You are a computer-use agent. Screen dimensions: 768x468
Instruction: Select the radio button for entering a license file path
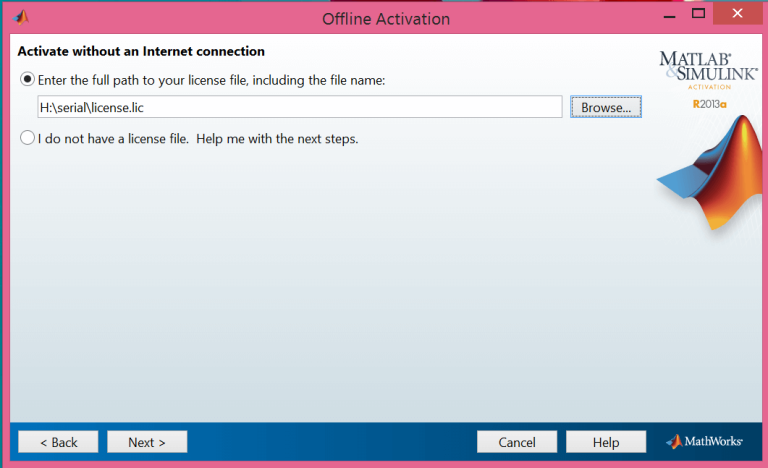pos(27,79)
